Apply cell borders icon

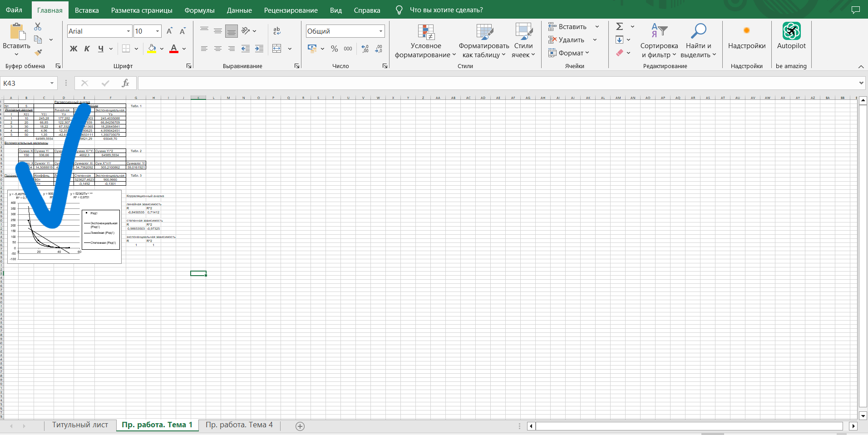tap(126, 49)
